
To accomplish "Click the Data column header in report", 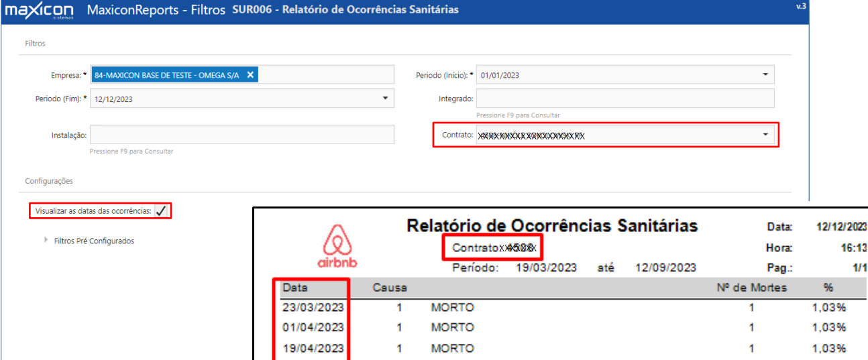I will click(x=294, y=288).
